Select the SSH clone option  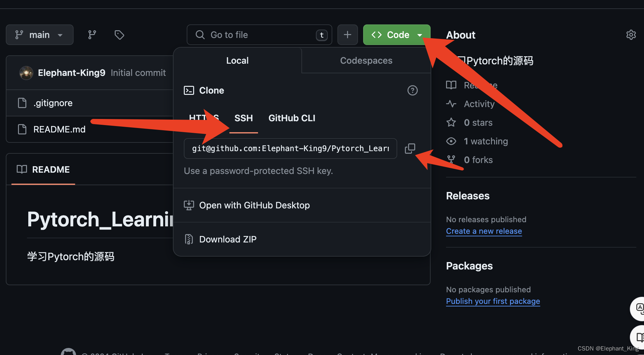point(244,118)
